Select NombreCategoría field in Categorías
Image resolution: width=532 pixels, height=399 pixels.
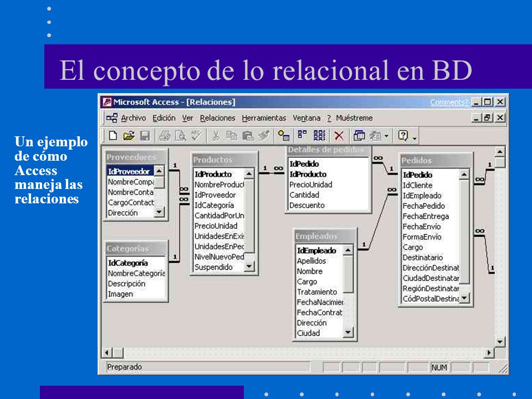136,273
